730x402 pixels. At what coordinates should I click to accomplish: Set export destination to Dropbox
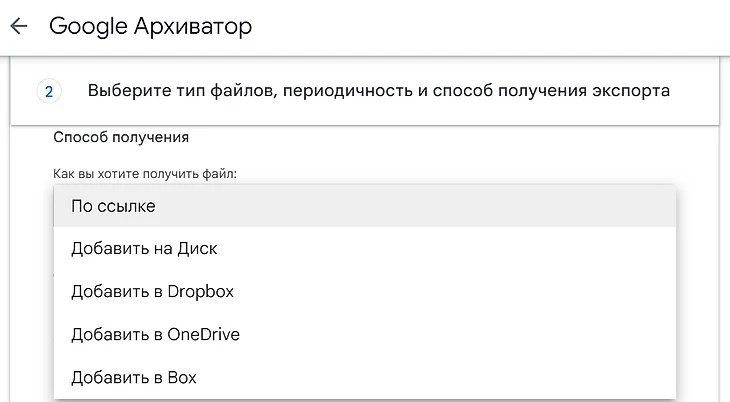152,292
